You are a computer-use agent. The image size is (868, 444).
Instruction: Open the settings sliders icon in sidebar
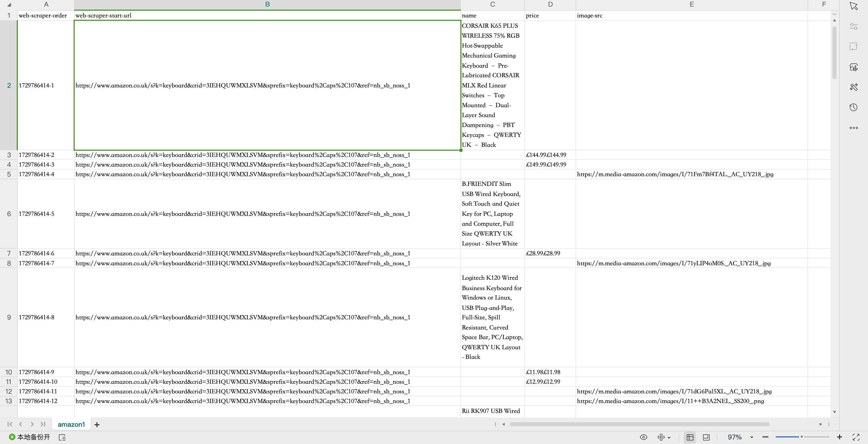coord(854,26)
